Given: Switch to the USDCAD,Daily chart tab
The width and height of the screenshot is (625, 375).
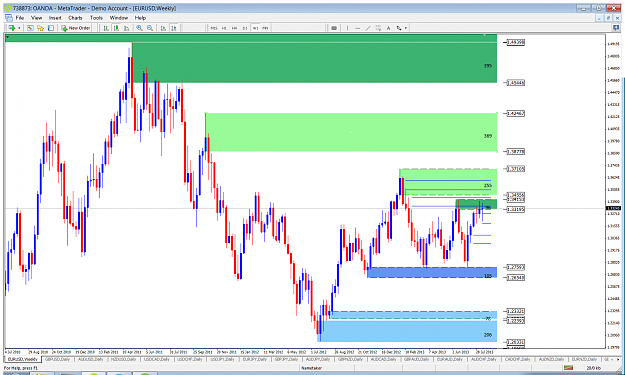Looking at the screenshot, I should [x=157, y=359].
